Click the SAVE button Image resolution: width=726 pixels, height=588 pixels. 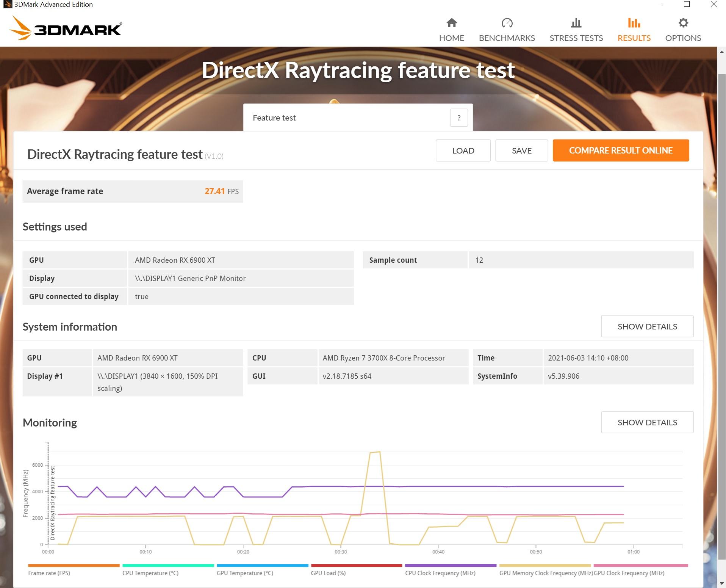tap(521, 151)
